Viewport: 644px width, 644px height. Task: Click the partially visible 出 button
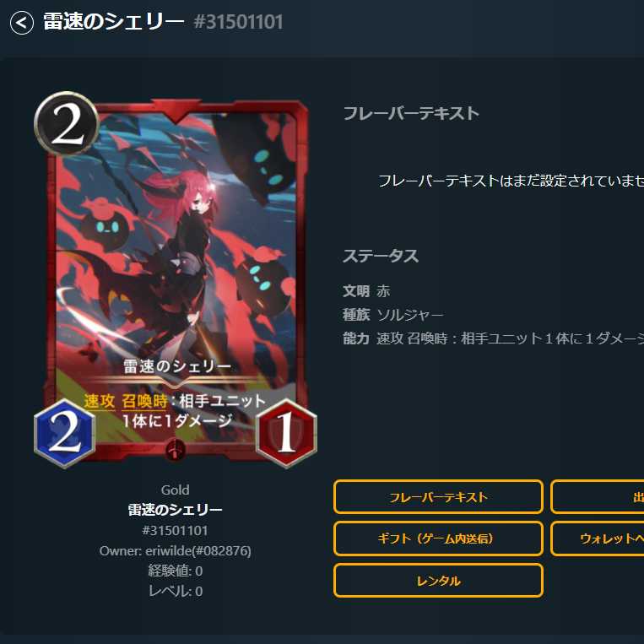pos(598,497)
